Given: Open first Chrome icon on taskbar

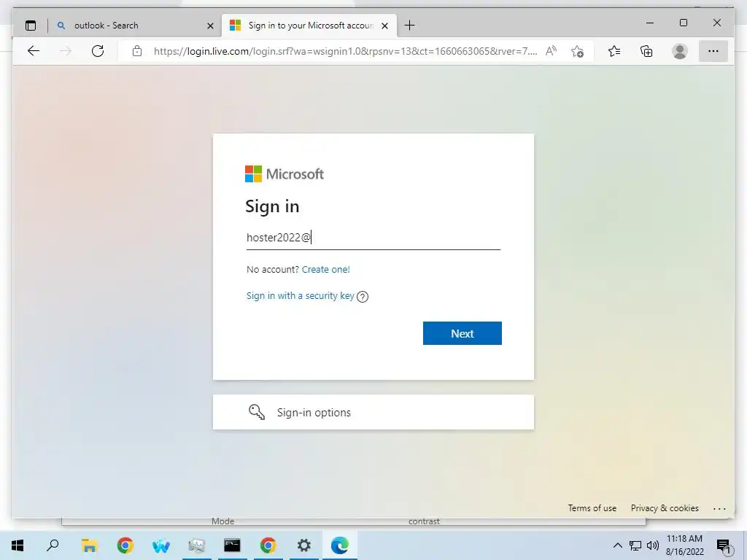Looking at the screenshot, I should (125, 545).
